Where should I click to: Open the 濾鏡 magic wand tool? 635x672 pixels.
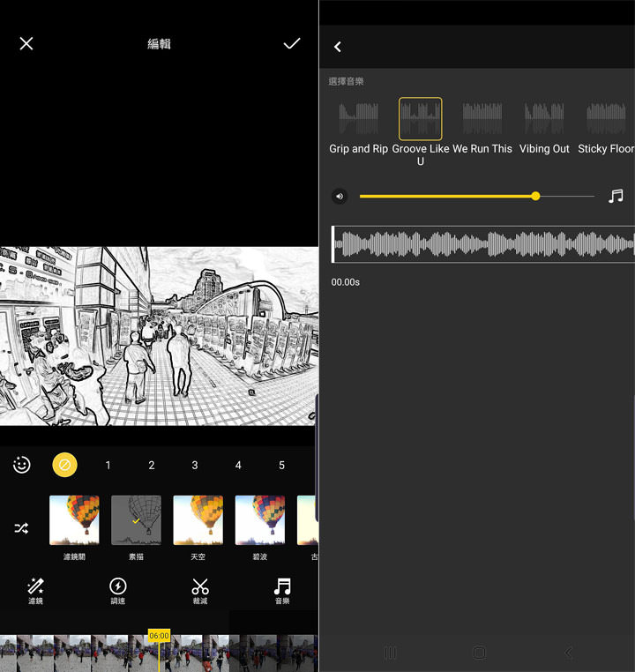[35, 591]
